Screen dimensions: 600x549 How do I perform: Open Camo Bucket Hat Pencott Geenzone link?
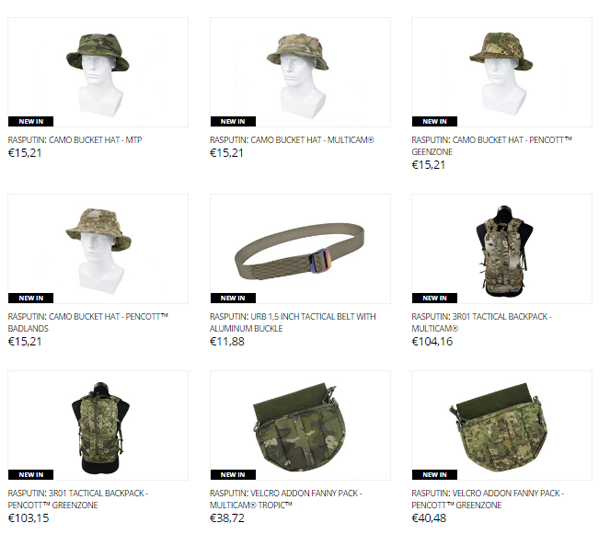(492, 146)
